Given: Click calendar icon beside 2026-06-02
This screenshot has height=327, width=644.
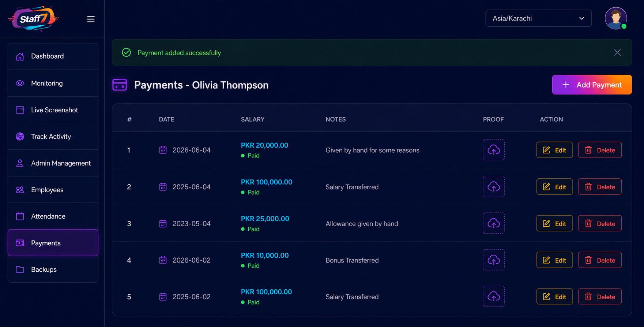Looking at the screenshot, I should [x=163, y=260].
